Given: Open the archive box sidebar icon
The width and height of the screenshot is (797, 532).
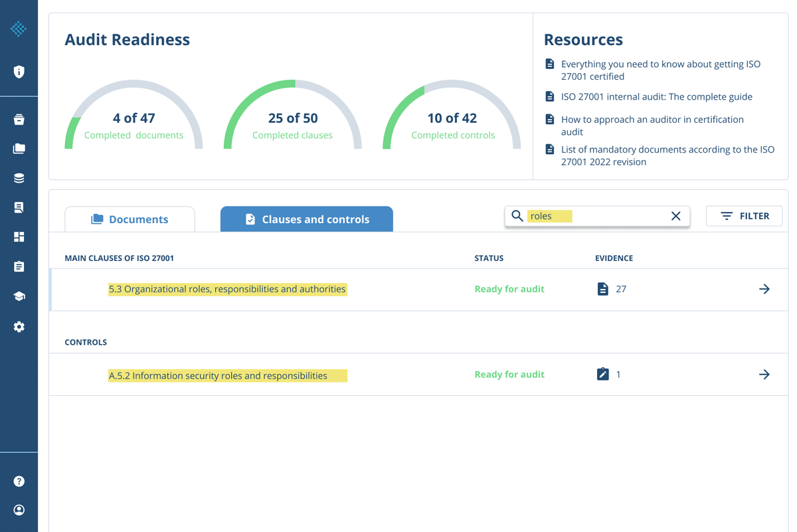Looking at the screenshot, I should (19, 120).
